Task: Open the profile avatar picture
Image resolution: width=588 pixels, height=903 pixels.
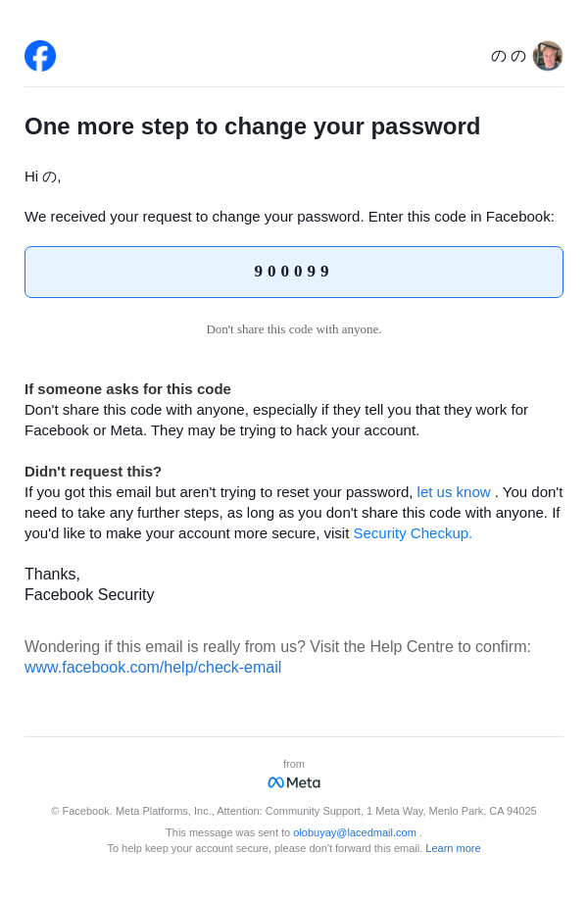Action: 548,56
